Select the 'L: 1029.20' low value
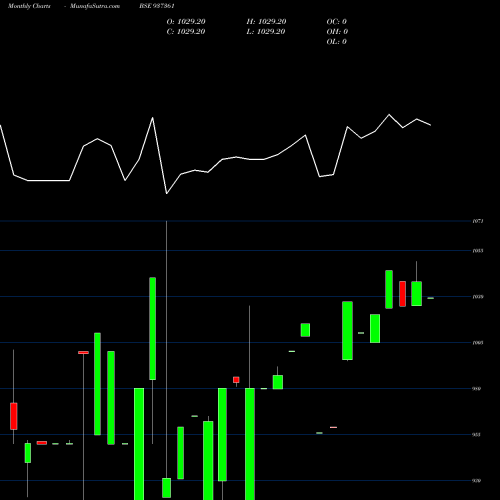500x500 pixels. 266,32
